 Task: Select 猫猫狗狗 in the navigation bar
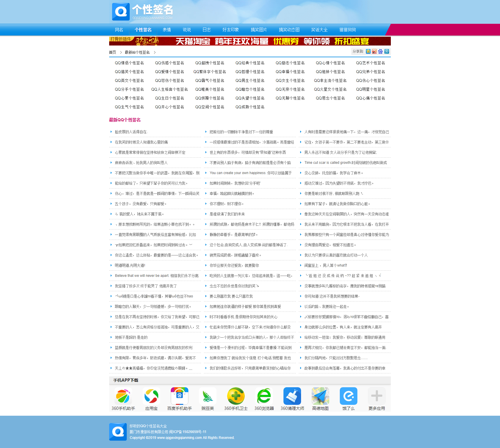pos(347,30)
